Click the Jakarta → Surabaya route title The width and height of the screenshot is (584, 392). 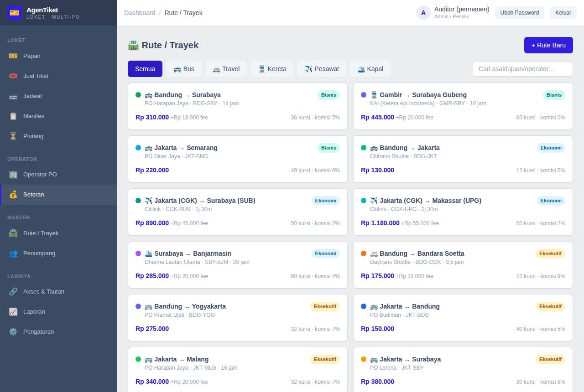(410, 359)
